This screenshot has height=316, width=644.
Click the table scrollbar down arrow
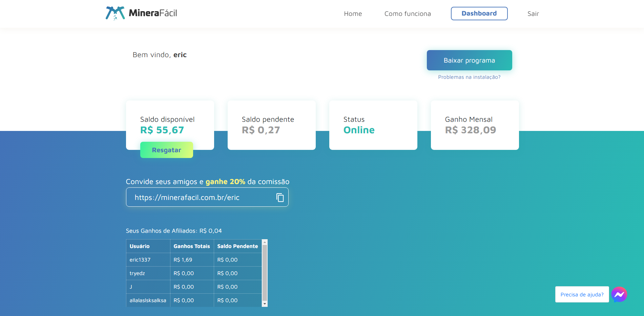(265, 304)
